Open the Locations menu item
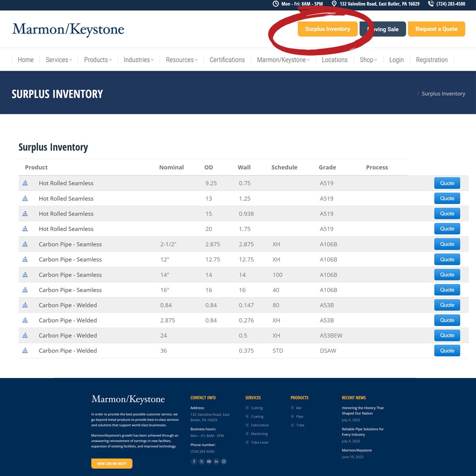The image size is (476, 476). [x=334, y=60]
